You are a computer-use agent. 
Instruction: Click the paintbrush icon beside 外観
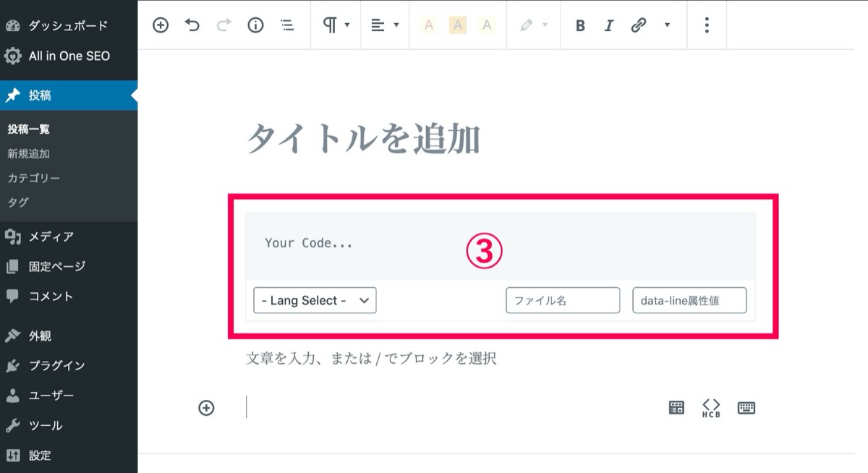click(12, 336)
